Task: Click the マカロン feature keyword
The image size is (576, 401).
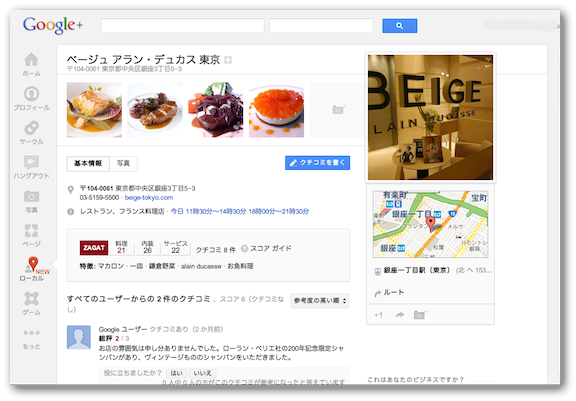Action: [x=111, y=266]
